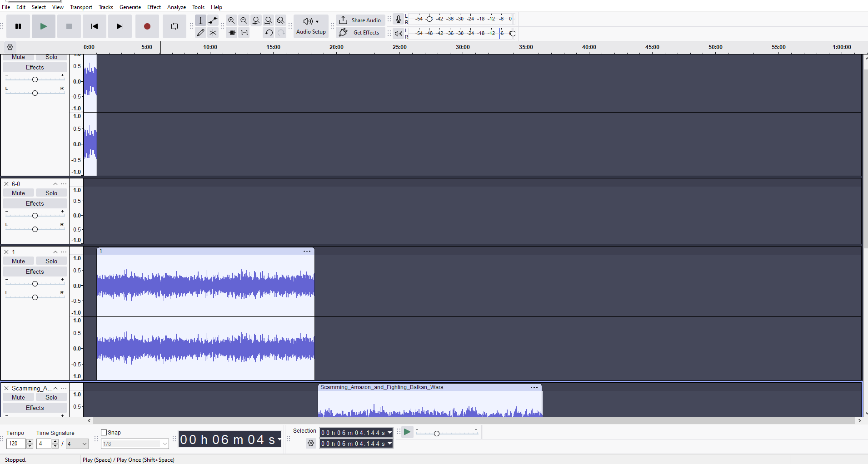Viewport: 868px width, 464px height.
Task: Click the microphone record meter icon
Action: (398, 19)
